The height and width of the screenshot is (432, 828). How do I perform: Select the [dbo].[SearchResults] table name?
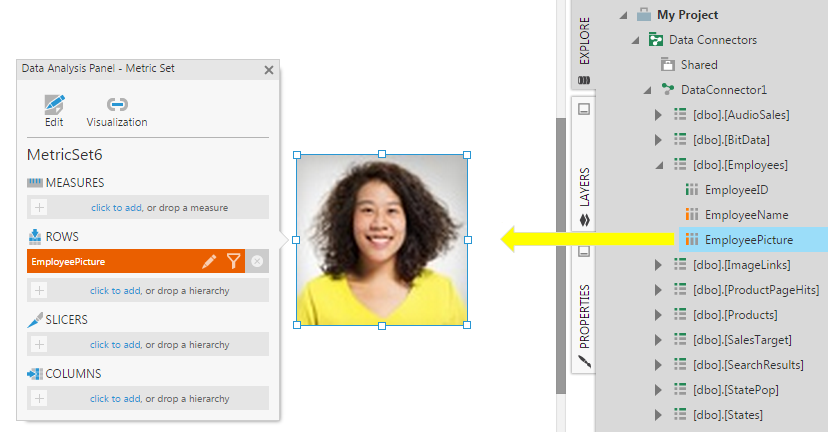coord(748,365)
